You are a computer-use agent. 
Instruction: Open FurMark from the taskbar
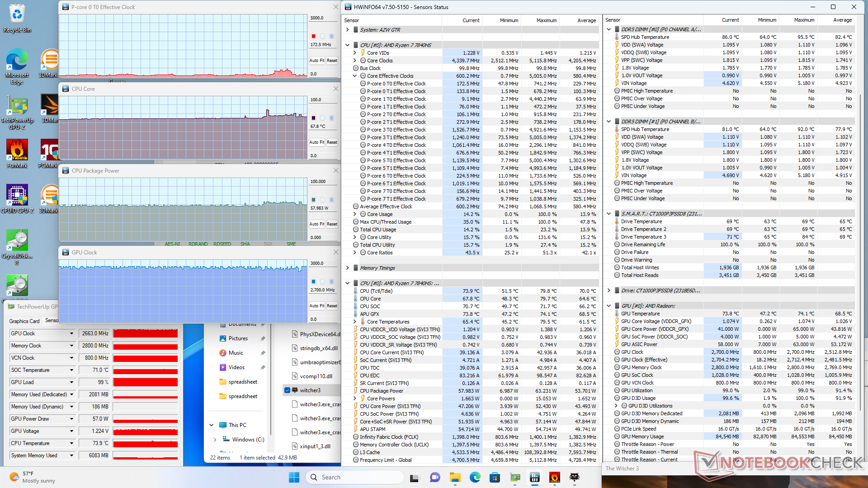(555, 477)
